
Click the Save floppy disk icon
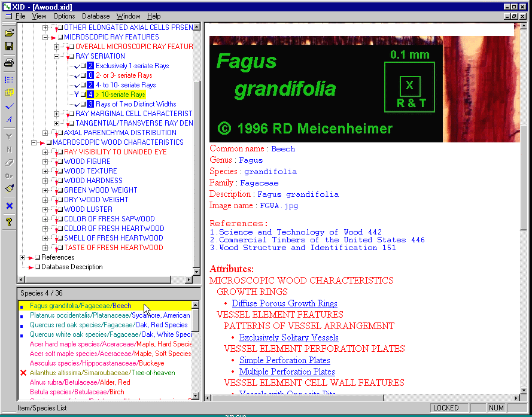(9, 47)
